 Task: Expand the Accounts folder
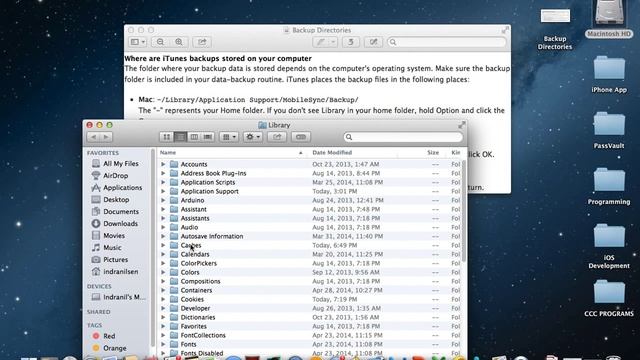click(163, 164)
